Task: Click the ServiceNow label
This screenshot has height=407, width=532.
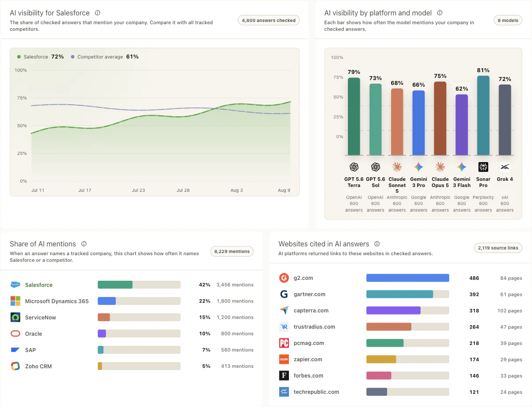Action: (41, 317)
